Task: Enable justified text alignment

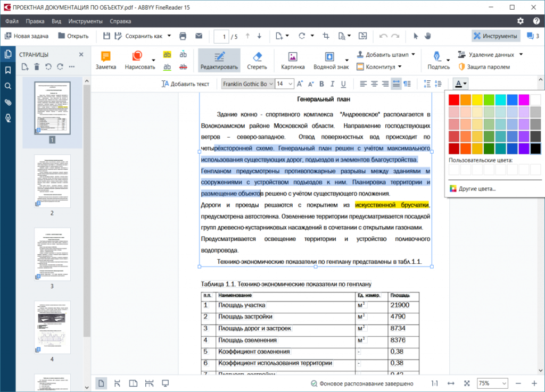Action: pyautogui.click(x=395, y=84)
